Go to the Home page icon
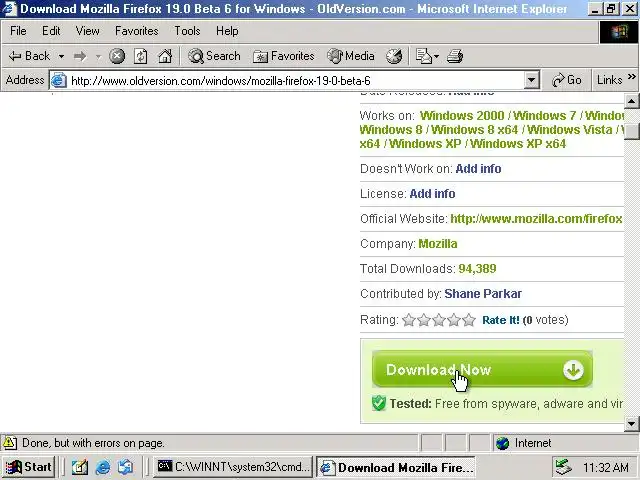Screen dimensions: 640x480 (x=165, y=56)
